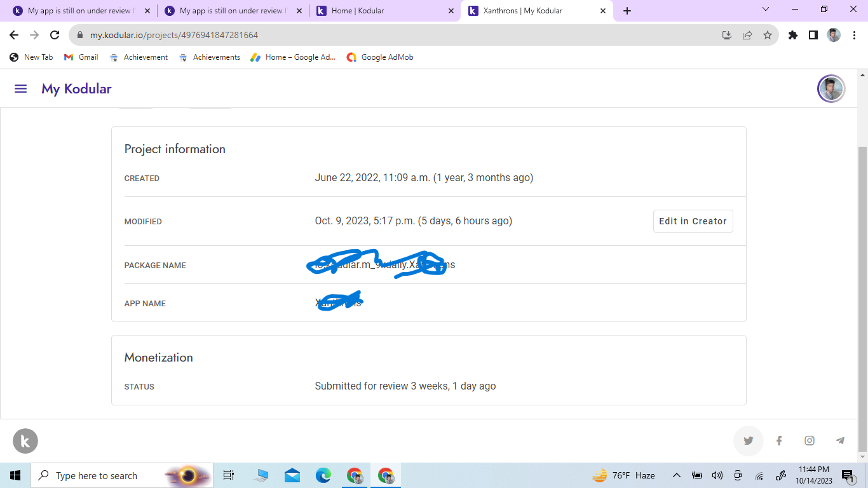The height and width of the screenshot is (488, 868).
Task: Open the account avatar in Kodular header
Action: pyautogui.click(x=831, y=89)
